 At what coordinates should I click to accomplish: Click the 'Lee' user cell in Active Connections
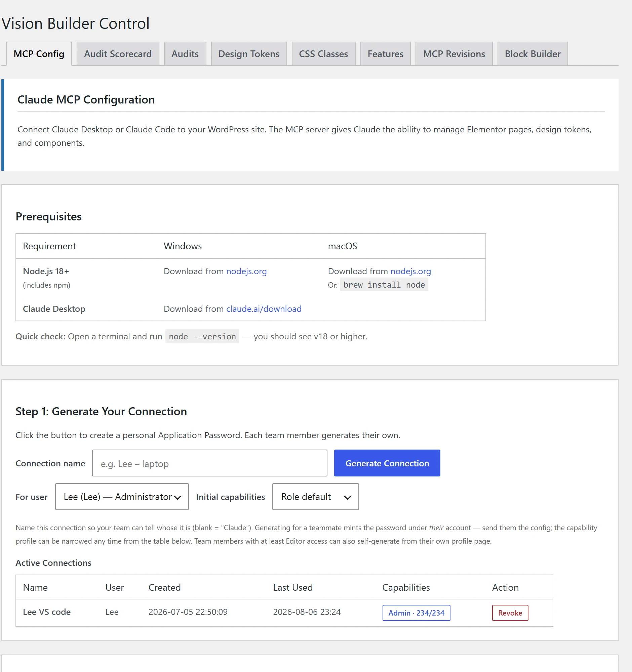112,612
